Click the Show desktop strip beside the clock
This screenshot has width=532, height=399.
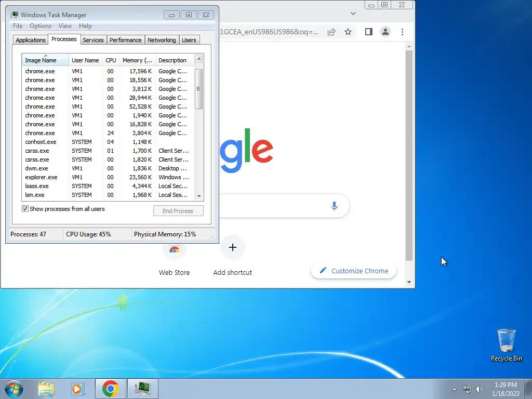(528, 389)
